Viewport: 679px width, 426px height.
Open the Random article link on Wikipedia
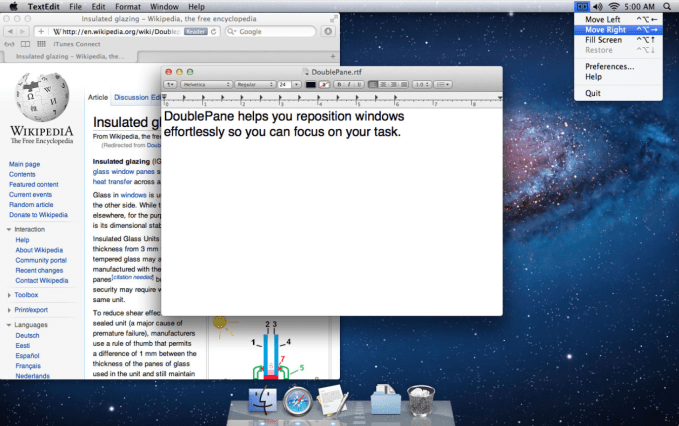[33, 205]
